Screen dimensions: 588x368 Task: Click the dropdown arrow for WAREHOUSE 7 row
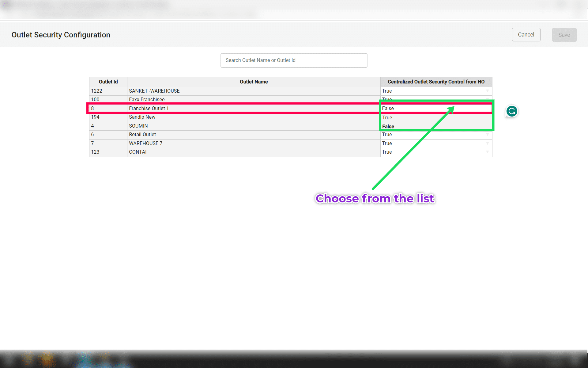487,144
